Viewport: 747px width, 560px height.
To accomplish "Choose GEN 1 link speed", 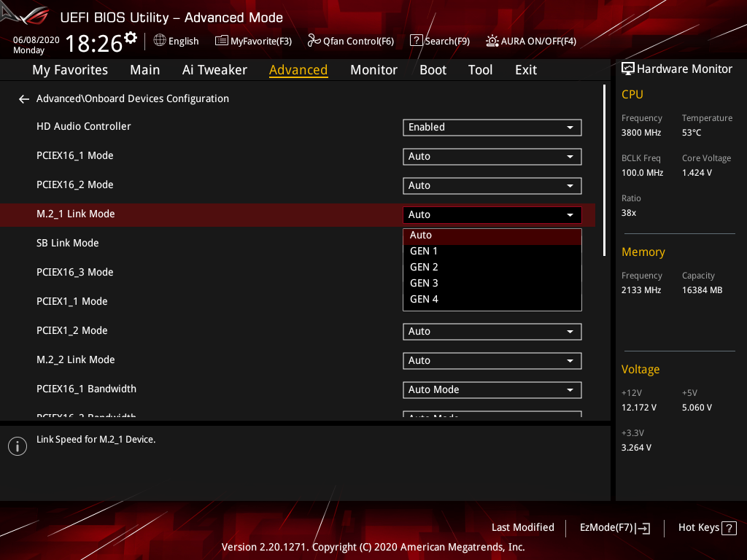I will (492, 252).
